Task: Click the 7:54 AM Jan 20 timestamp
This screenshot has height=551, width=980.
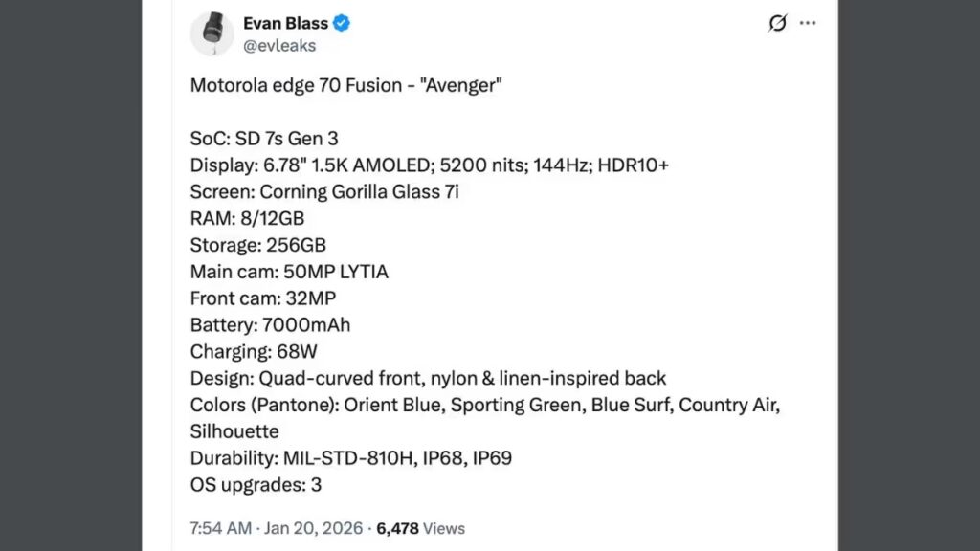Action: click(x=278, y=528)
